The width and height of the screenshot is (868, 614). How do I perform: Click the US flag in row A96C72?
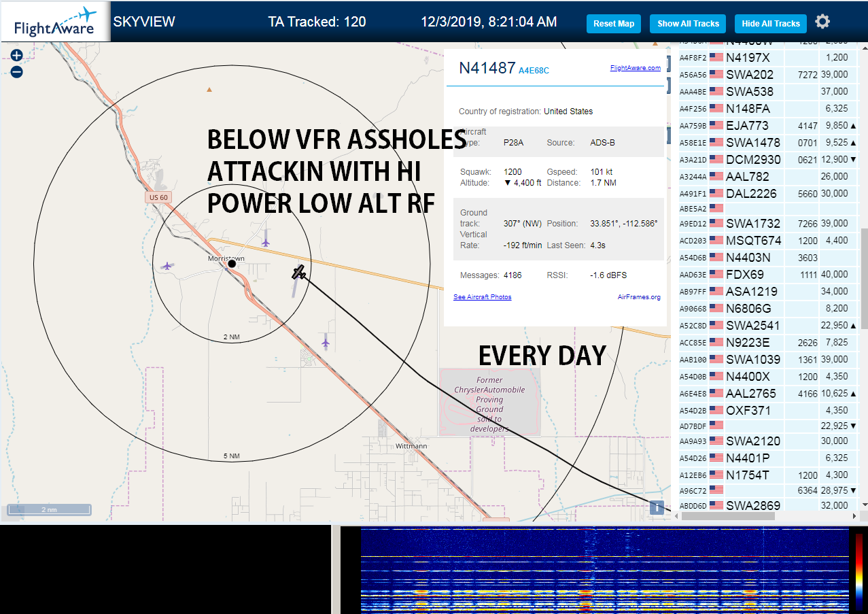[716, 490]
